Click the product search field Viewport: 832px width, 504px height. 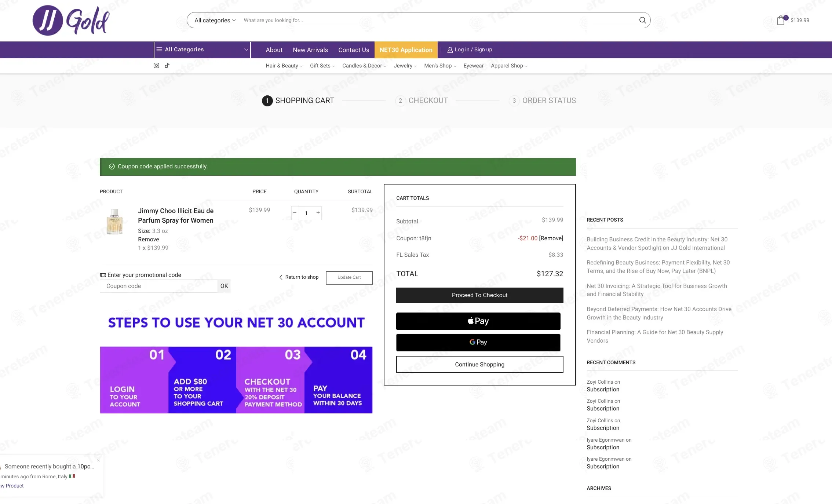pos(438,20)
